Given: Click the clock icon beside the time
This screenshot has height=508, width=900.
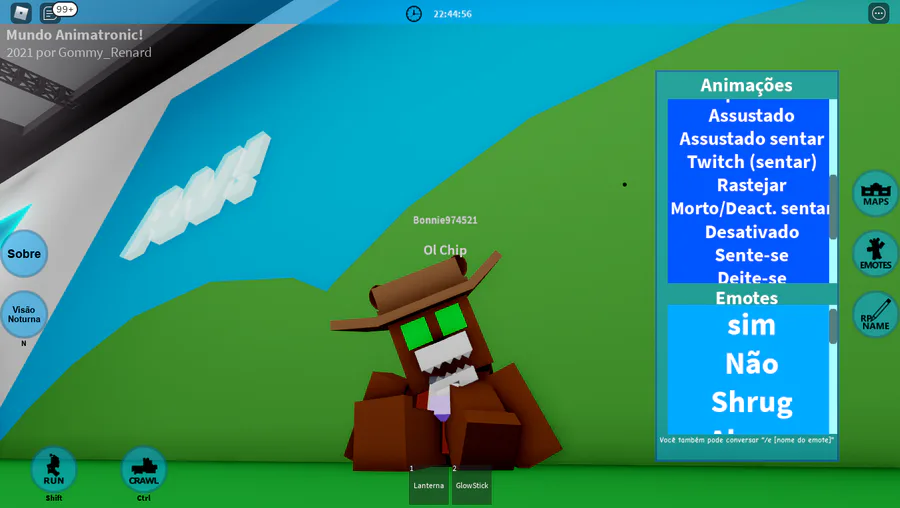Looking at the screenshot, I should coord(414,14).
